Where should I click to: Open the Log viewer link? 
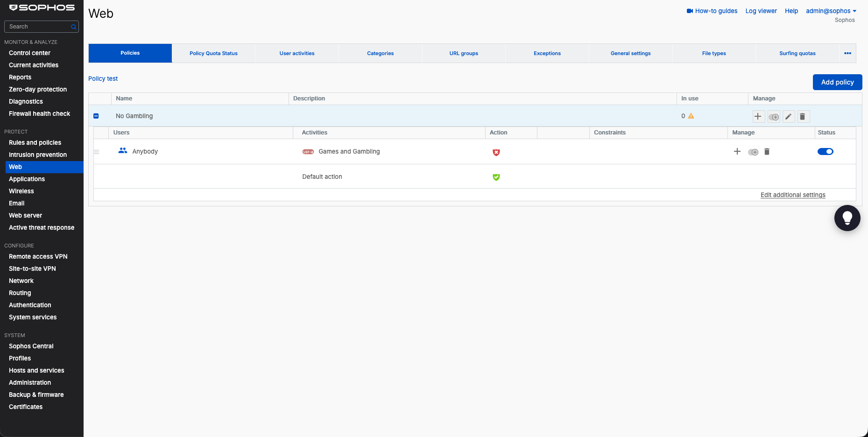click(x=761, y=11)
